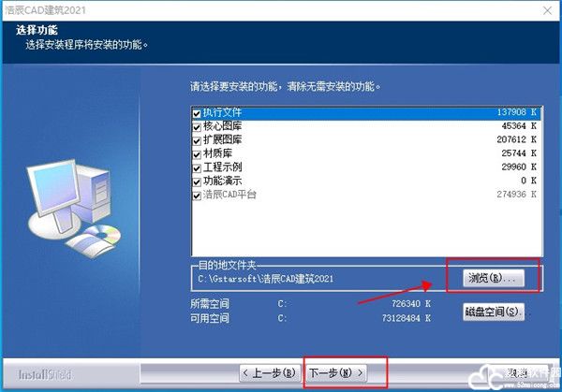Click the computer illustration icon
The width and height of the screenshot is (562, 392).
73,208
